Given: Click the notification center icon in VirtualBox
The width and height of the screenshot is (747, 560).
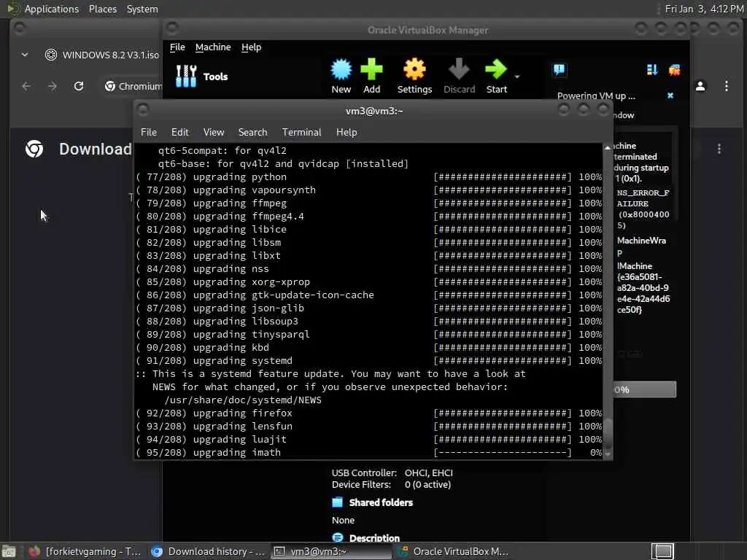Looking at the screenshot, I should click(560, 70).
